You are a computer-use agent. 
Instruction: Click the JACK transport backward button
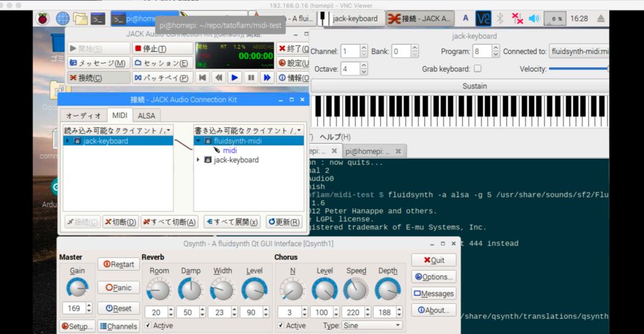pyautogui.click(x=218, y=77)
